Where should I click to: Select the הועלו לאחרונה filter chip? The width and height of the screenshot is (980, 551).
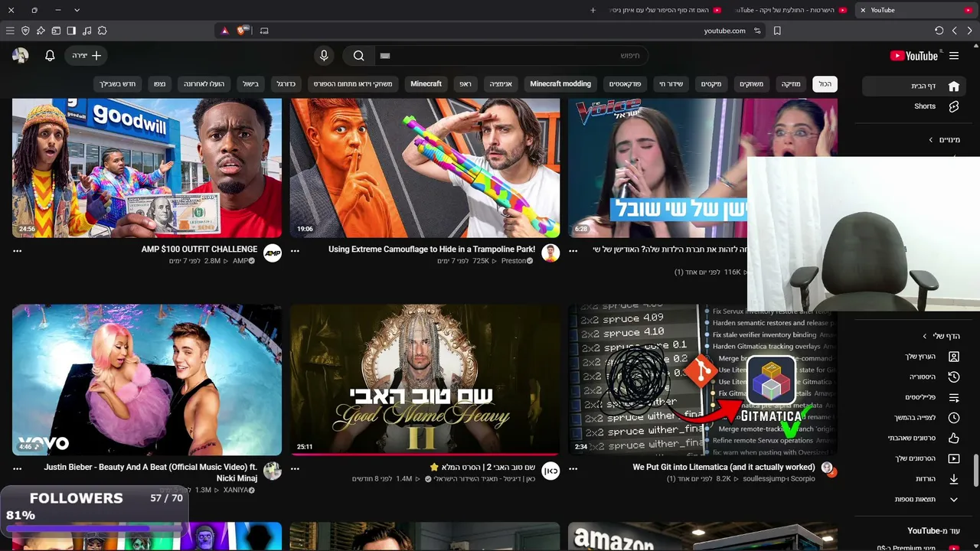pos(204,84)
